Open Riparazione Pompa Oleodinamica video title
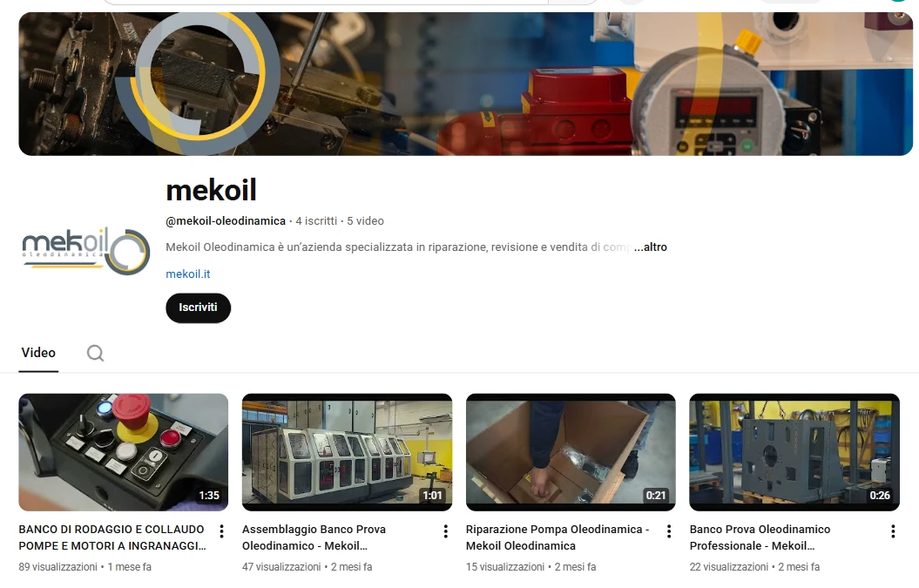 point(557,537)
